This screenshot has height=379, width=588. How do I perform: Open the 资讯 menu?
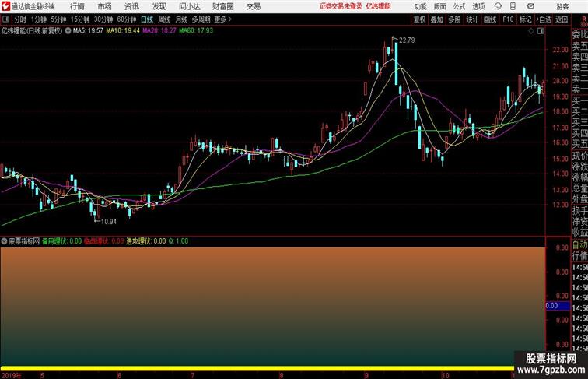(x=131, y=6)
